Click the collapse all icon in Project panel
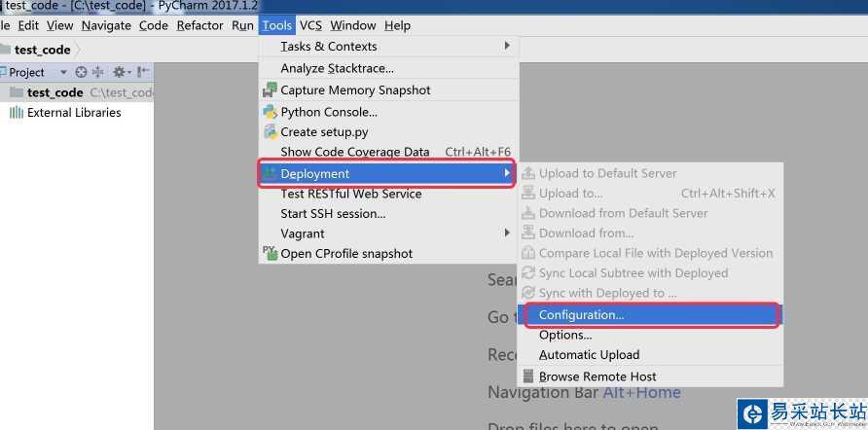868x430 pixels. (x=96, y=72)
